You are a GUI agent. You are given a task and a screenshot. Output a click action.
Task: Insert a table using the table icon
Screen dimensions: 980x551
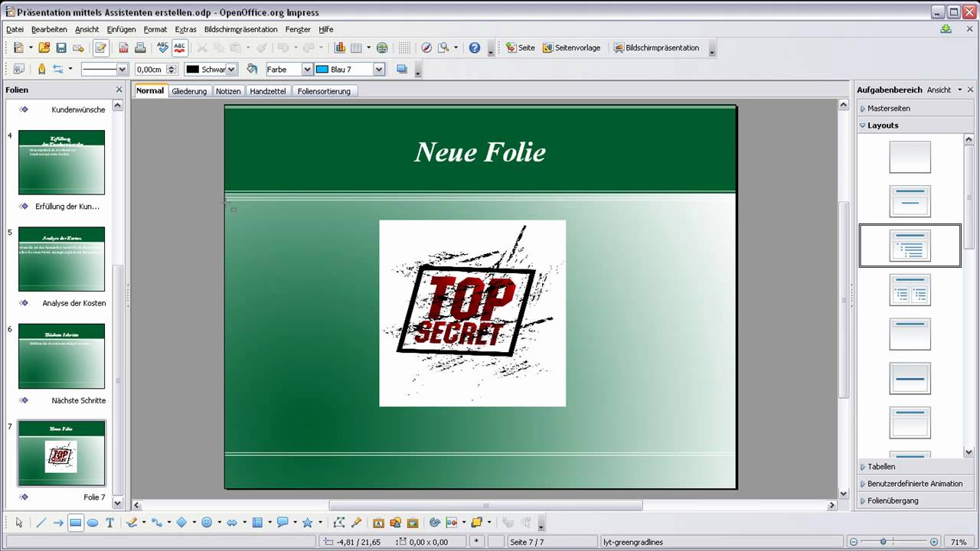pos(356,47)
